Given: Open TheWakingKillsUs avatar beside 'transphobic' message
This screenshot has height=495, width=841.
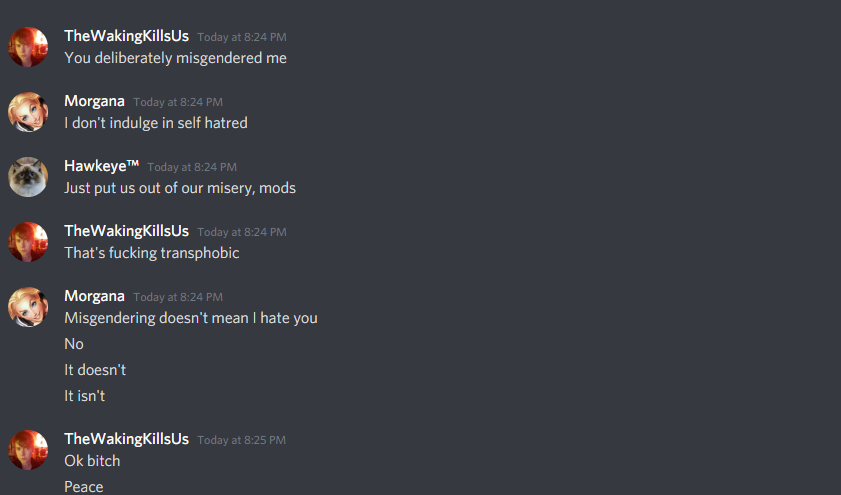Looking at the screenshot, I should [28, 242].
